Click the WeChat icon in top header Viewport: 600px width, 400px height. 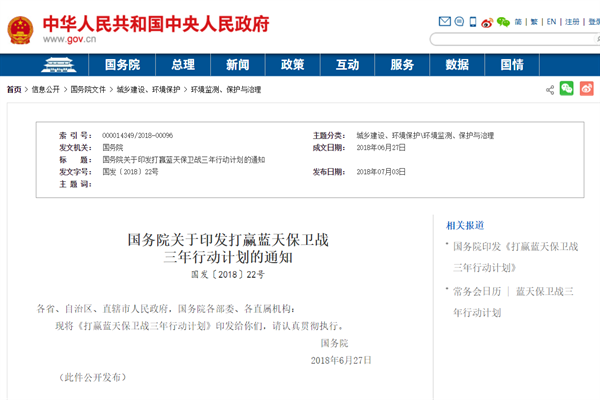pos(503,21)
